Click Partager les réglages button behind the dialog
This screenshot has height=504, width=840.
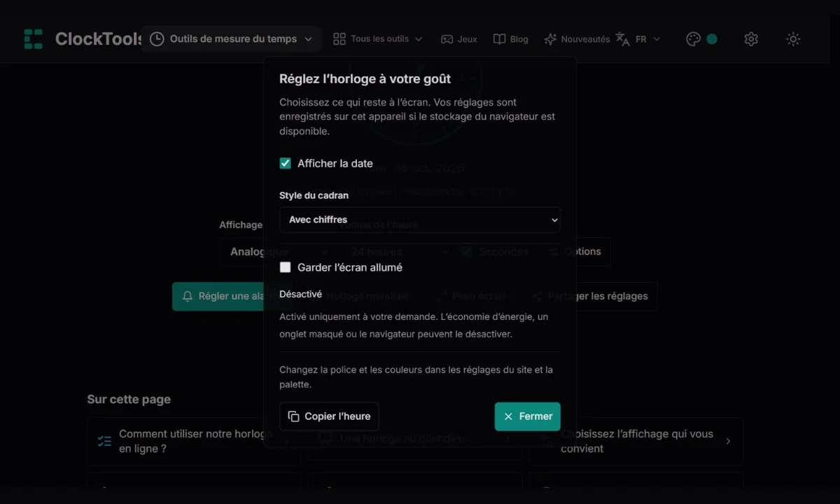(590, 296)
